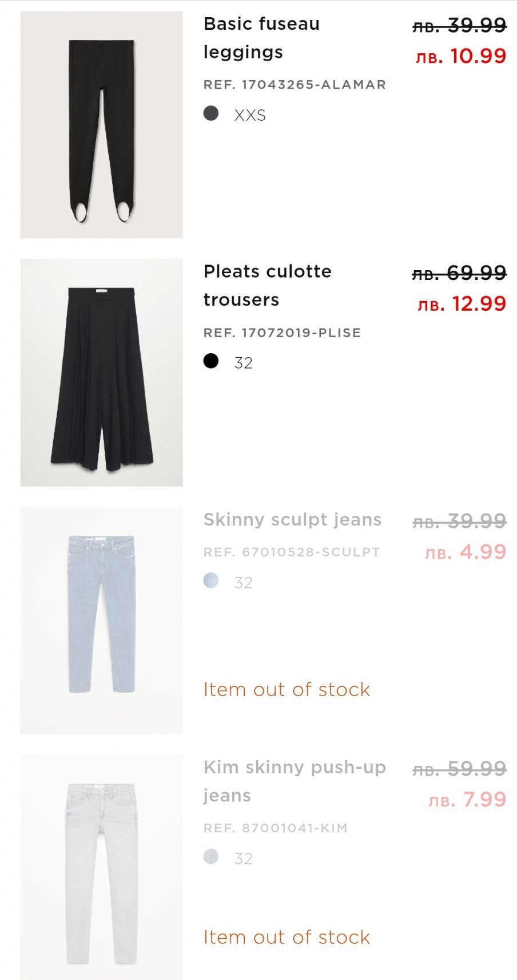Open the Pleats culotte trousers title
The width and height of the screenshot is (517, 980).
267,285
